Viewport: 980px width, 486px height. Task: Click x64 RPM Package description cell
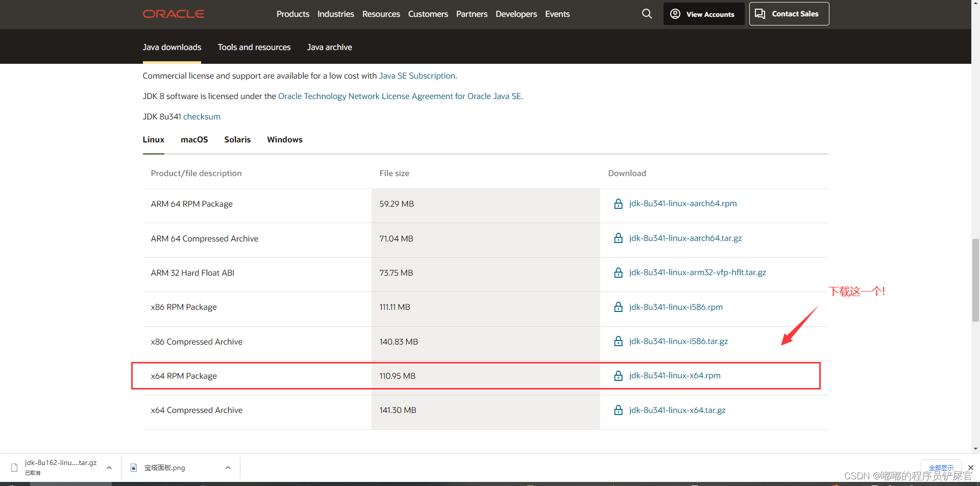tap(257, 376)
